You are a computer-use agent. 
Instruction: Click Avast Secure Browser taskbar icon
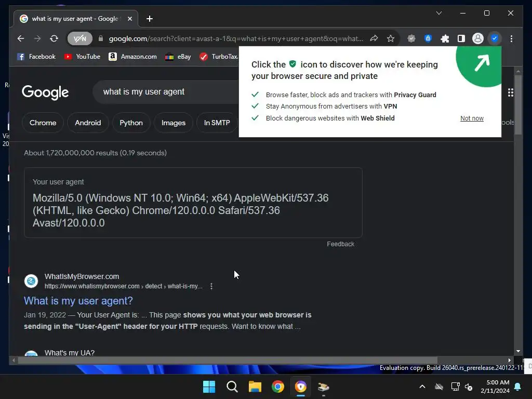[301, 387]
